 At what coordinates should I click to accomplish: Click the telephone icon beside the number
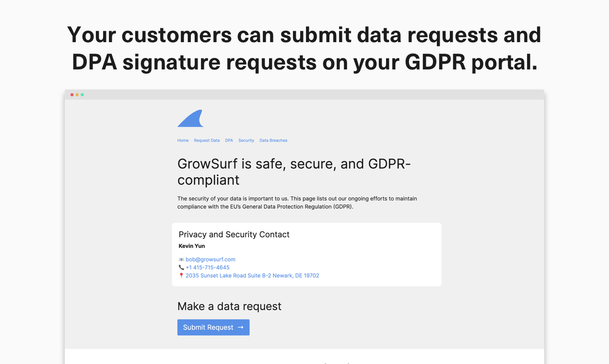(181, 268)
